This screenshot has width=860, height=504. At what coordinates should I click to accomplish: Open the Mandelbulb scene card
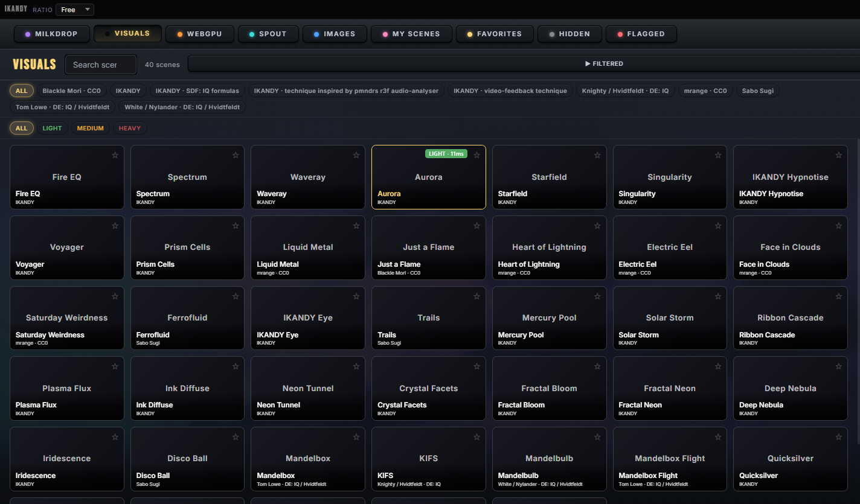(549, 459)
